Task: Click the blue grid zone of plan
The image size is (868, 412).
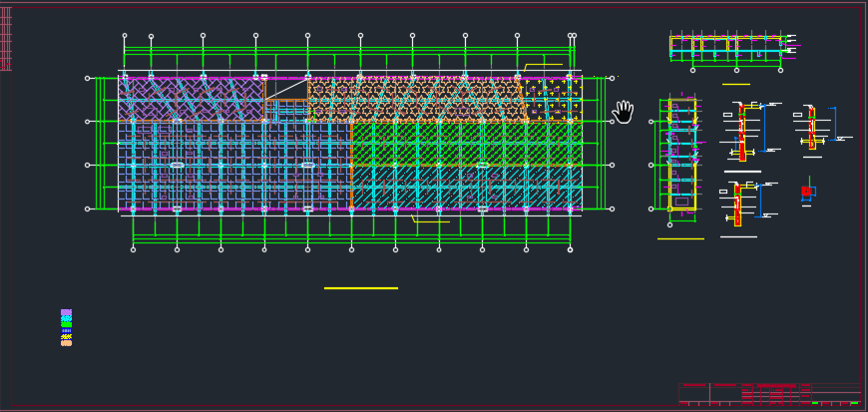Action: coord(235,166)
